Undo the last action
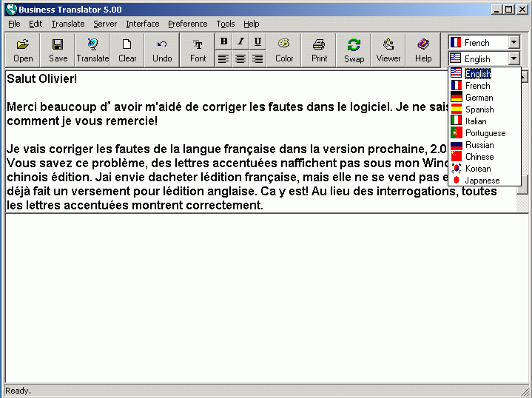Viewport: 532px width, 398px height. click(x=162, y=50)
